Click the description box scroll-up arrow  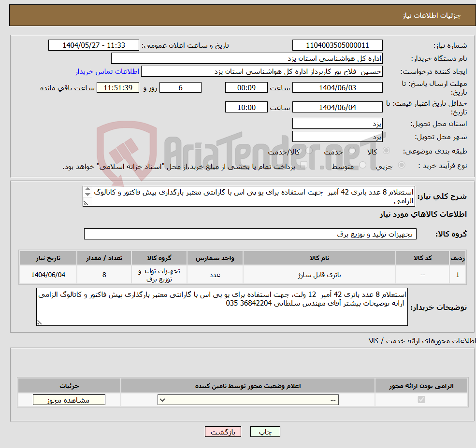click(x=88, y=189)
